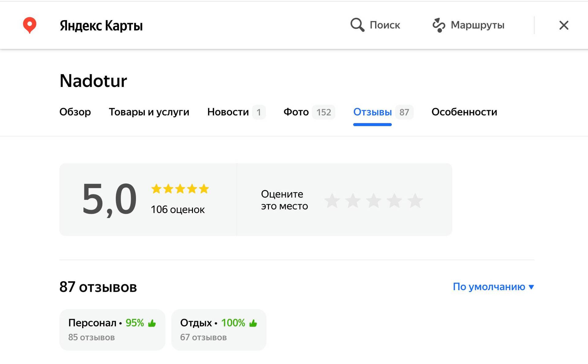The height and width of the screenshot is (364, 588).
Task: Filter reviews by Персонал tag
Action: (112, 329)
